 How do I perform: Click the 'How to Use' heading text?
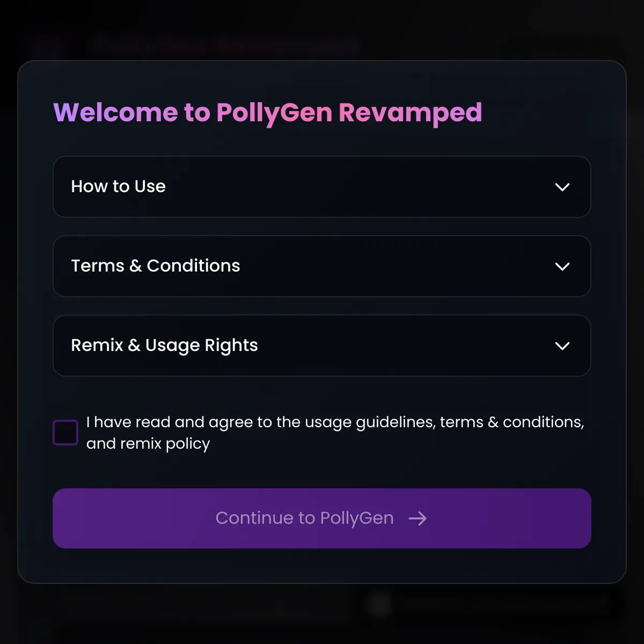click(x=119, y=186)
